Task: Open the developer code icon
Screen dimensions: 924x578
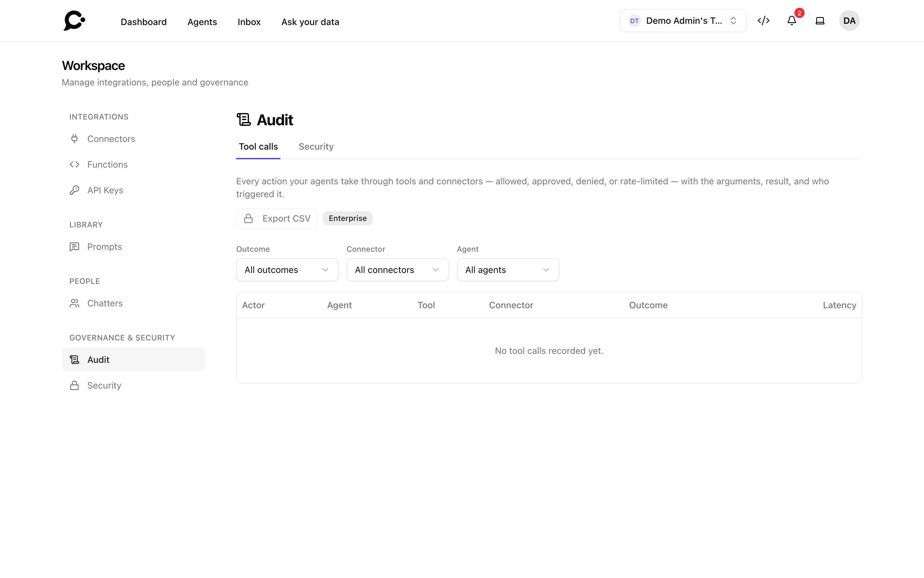Action: pyautogui.click(x=763, y=21)
